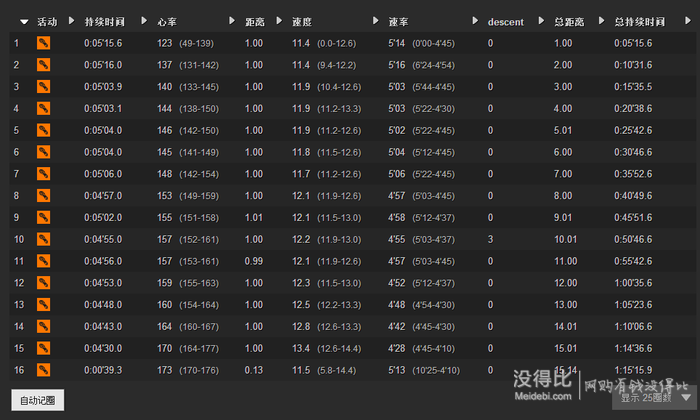Click total duration 0:20'38.6

coord(633,108)
